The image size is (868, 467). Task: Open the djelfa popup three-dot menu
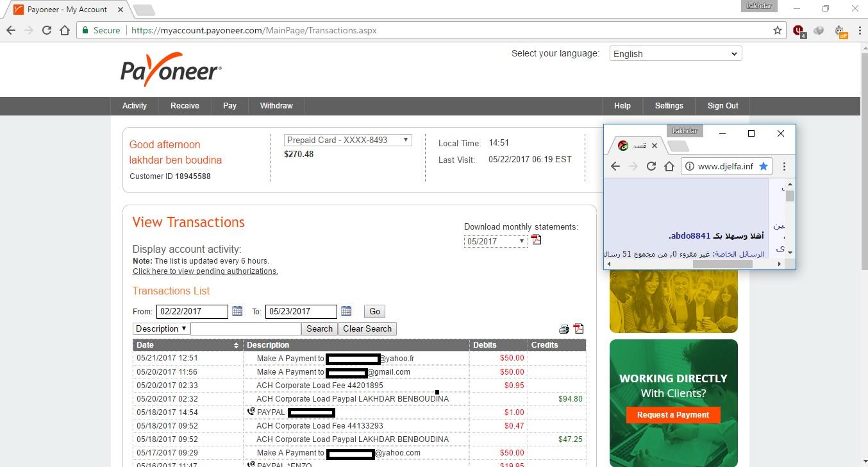(784, 166)
